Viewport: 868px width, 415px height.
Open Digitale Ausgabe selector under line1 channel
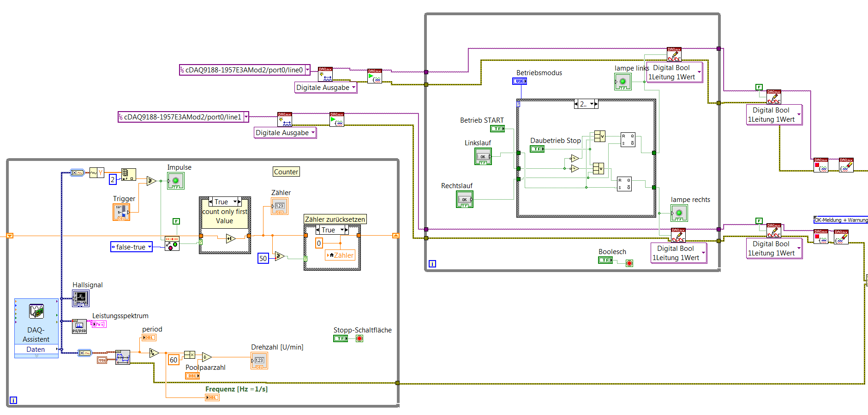[285, 133]
